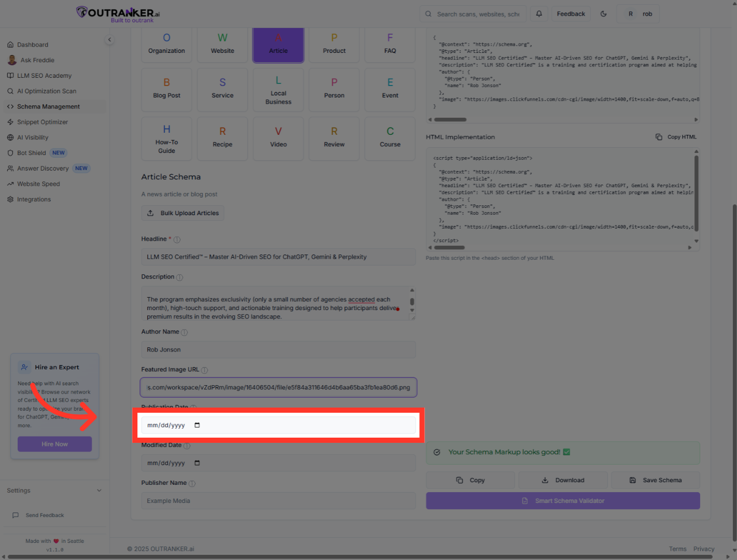Click the Description info icon
Image resolution: width=737 pixels, height=560 pixels.
point(180,277)
